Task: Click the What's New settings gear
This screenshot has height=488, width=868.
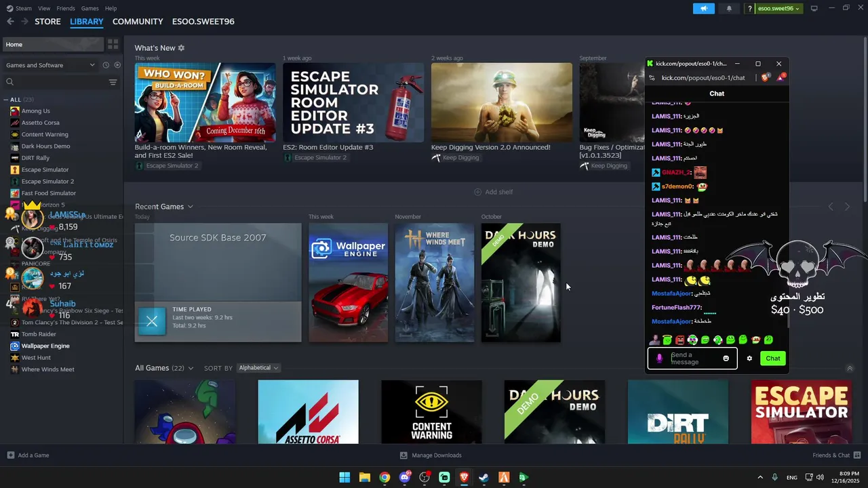Action: 181,48
